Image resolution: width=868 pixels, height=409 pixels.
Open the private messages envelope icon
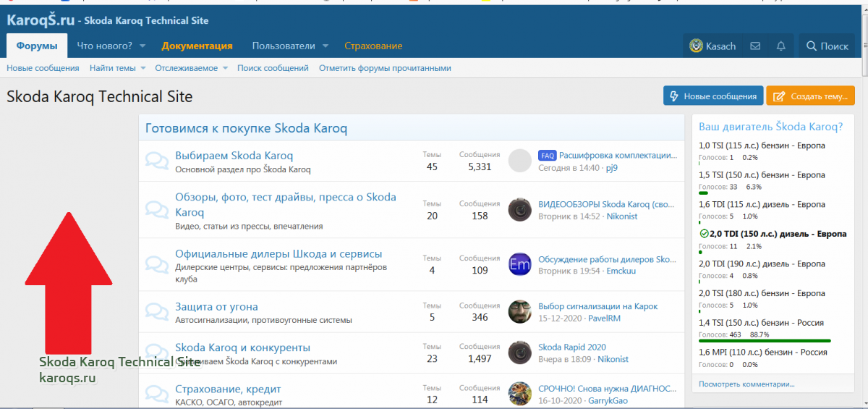click(x=755, y=46)
